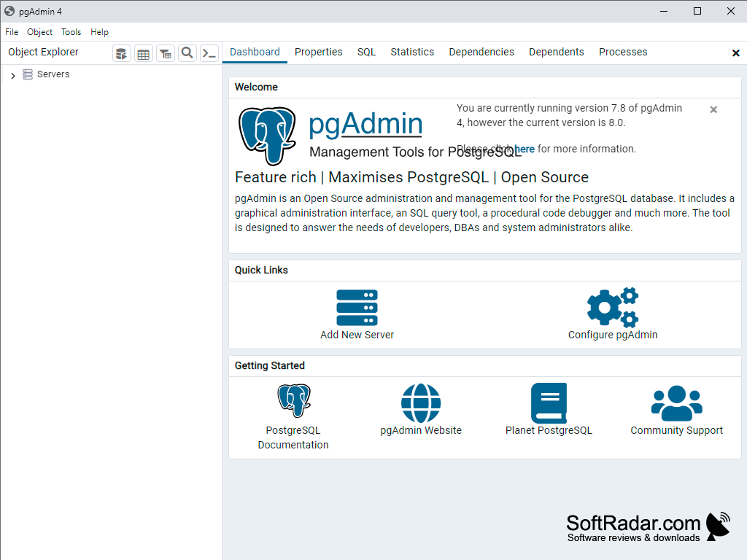
Task: Open the PostgreSQL Documentation elephant icon
Action: click(x=294, y=400)
